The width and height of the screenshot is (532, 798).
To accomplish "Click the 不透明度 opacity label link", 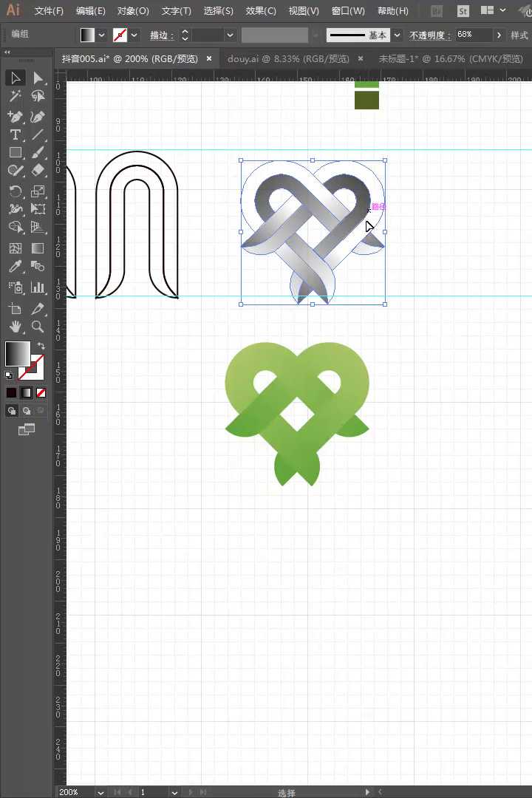I will [x=430, y=35].
